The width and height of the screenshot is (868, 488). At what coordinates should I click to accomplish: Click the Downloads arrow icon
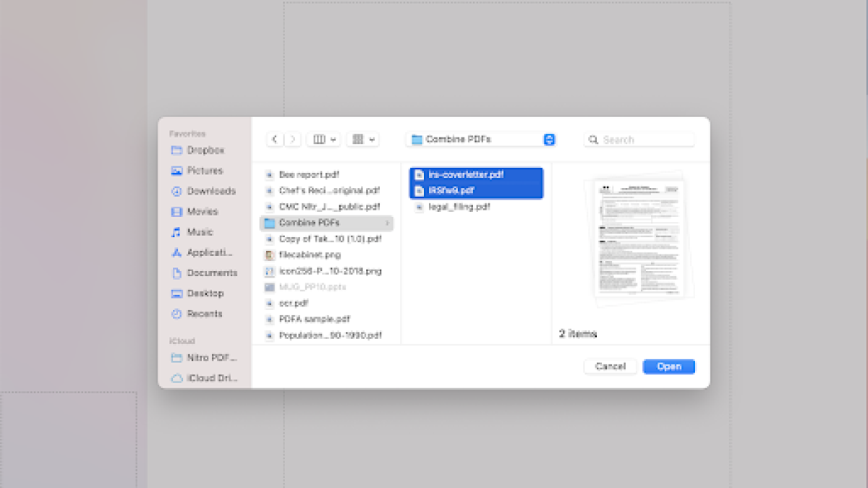(176, 191)
